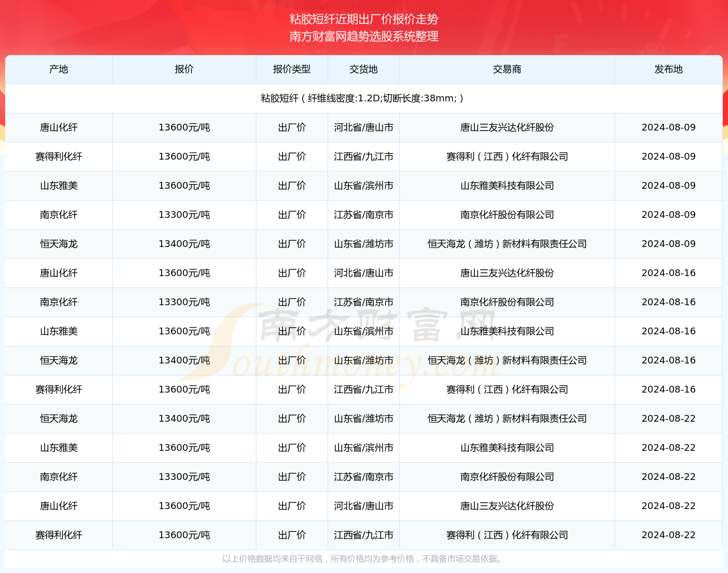Click 南京化纤股份有限公司 in the 2024-08-09 row
This screenshot has height=573, width=728.
[x=507, y=215]
